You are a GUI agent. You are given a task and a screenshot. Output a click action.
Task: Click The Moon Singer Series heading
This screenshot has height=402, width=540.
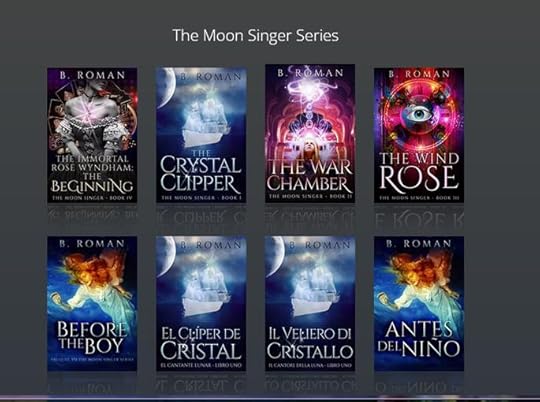click(x=256, y=35)
